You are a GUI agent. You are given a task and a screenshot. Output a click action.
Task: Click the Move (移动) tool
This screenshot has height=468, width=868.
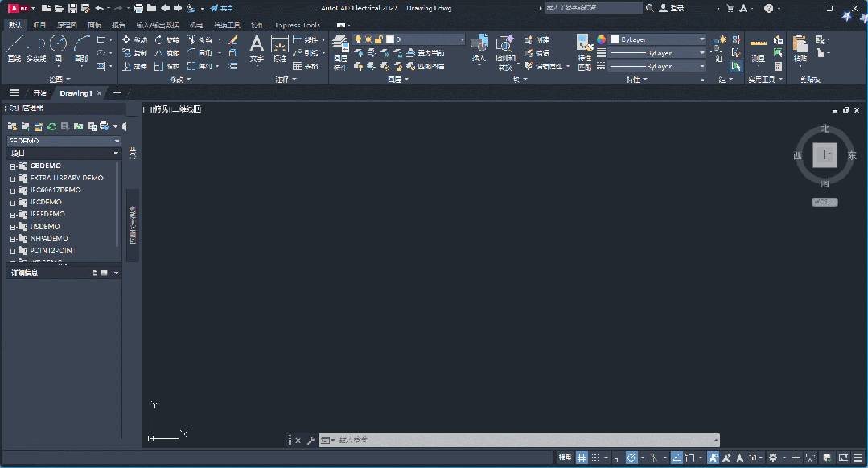tap(134, 40)
